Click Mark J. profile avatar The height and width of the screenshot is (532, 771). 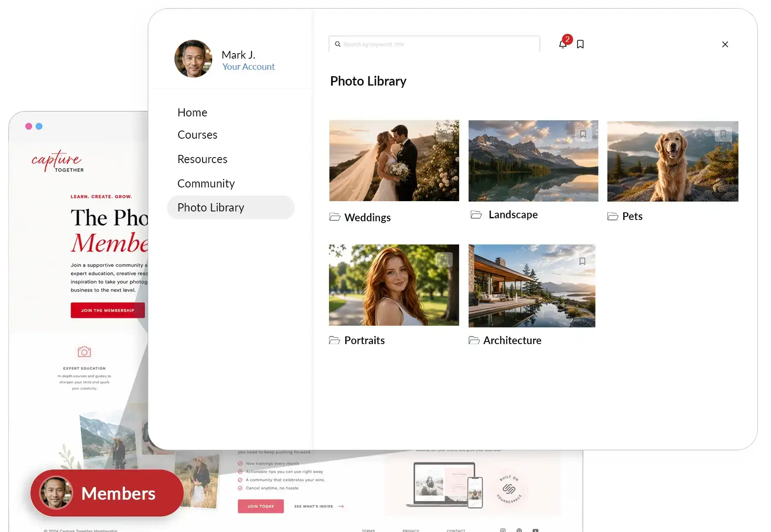193,59
